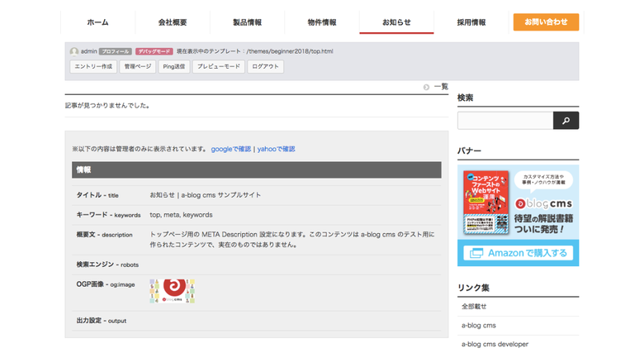Viewport: 644px width, 353px height.
Task: Click the googleで確認 link
Action: [x=230, y=149]
